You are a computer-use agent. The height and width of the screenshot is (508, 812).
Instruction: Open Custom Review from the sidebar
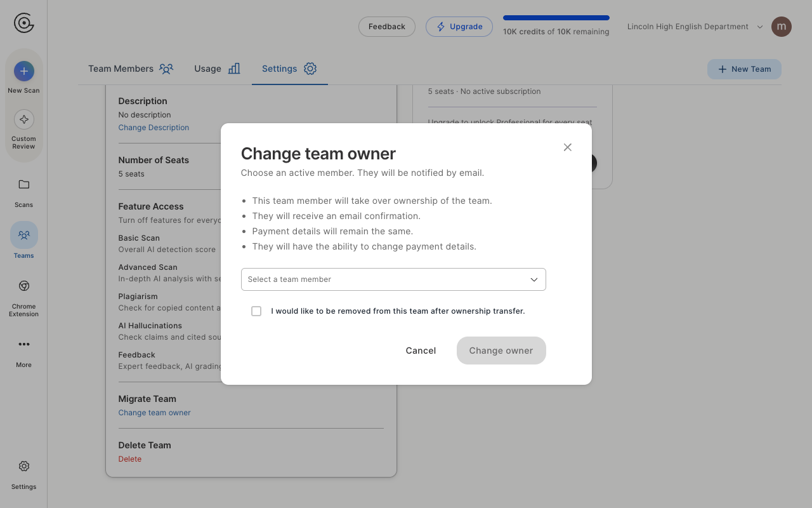(24, 130)
